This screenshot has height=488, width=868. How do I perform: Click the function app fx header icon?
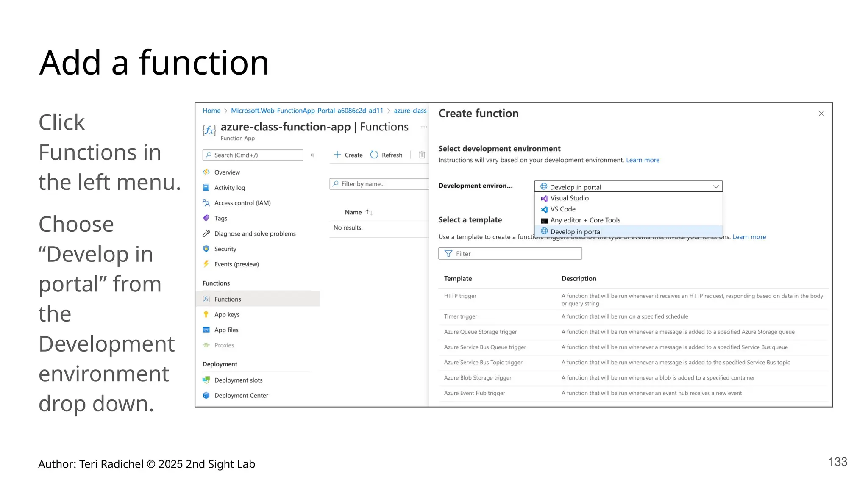coord(209,130)
